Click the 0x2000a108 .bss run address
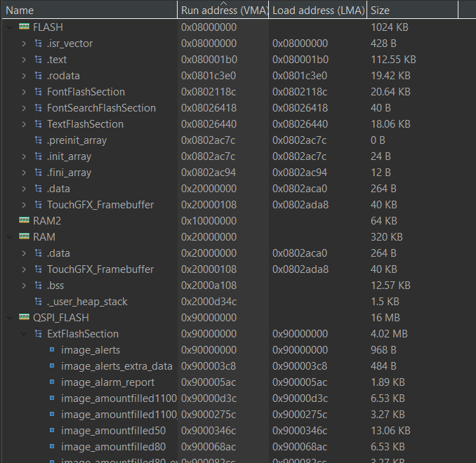Viewport: 476px width, 463px height. coord(209,286)
